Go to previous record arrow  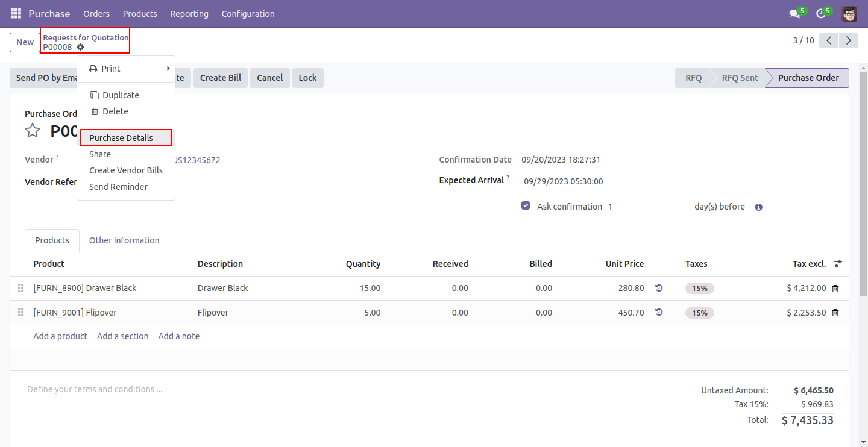tap(829, 41)
